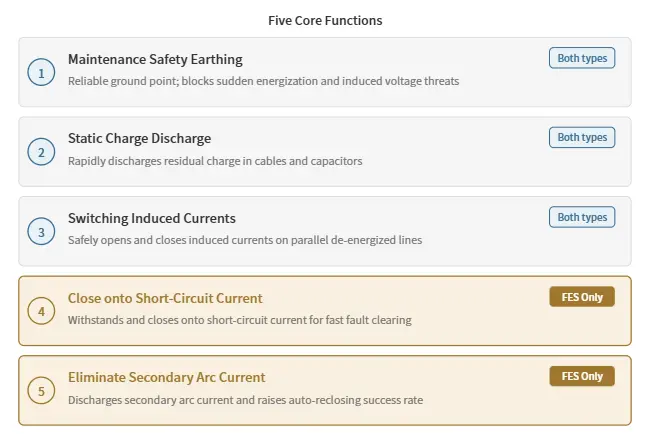This screenshot has width=646, height=436.
Task: Click Both types badge on Static Charge Discharge
Action: (x=582, y=137)
